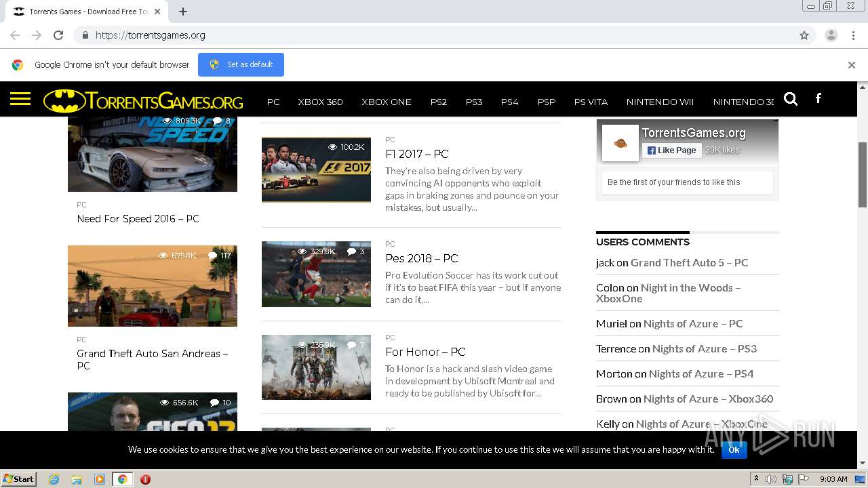Open Nights of Azure – Xbox360 comment link
This screenshot has height=488, width=868.
pyautogui.click(x=709, y=399)
